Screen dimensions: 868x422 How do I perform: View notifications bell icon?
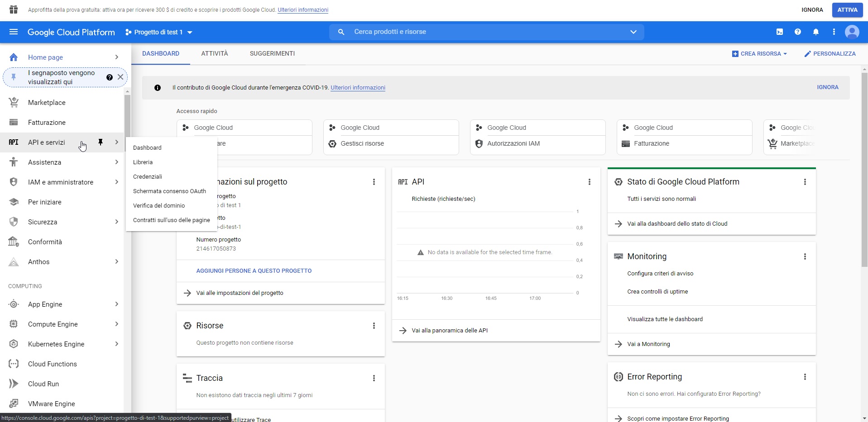[815, 32]
